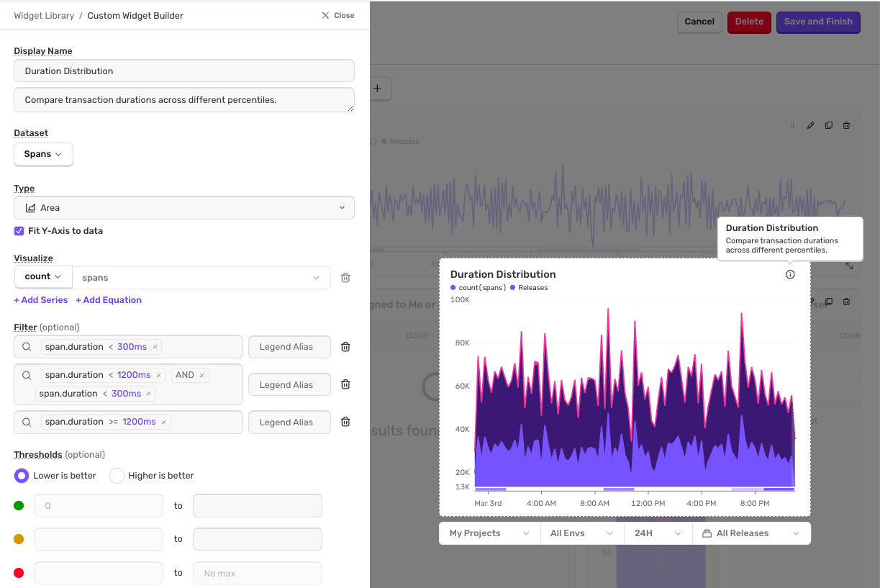Delete the third filter row
The width and height of the screenshot is (880, 588).
345,422
